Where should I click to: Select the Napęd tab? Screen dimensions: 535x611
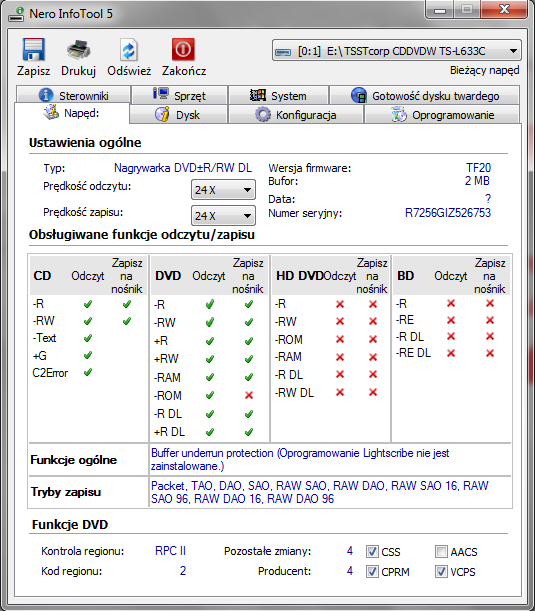click(x=72, y=113)
